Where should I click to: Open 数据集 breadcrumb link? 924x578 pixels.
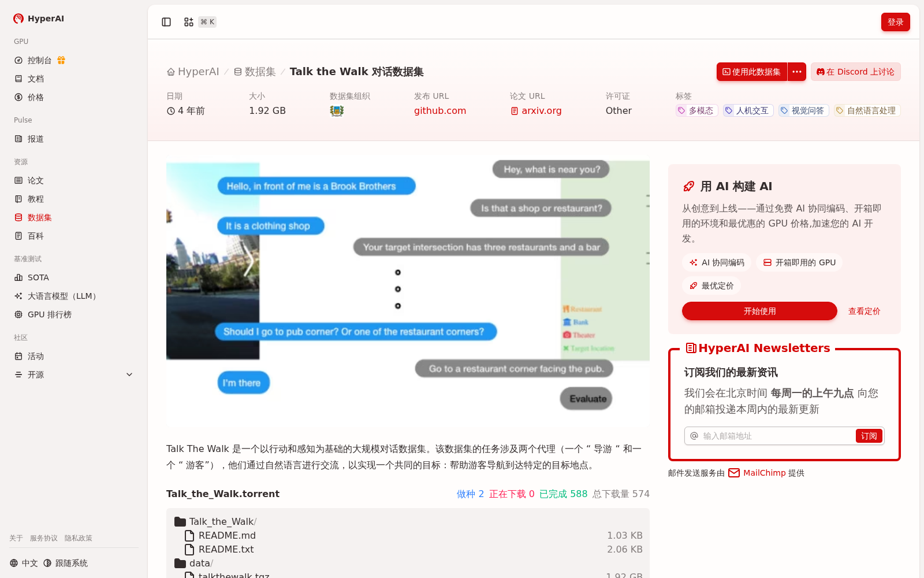255,72
